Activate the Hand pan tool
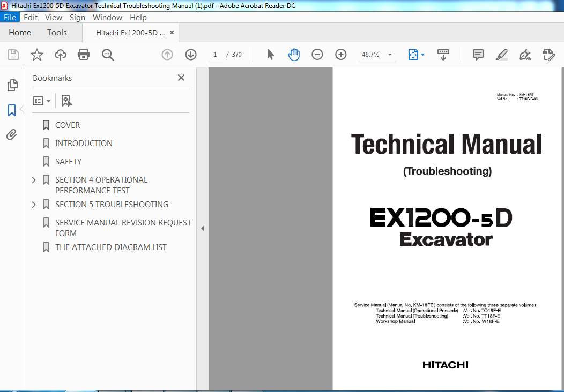 tap(294, 55)
